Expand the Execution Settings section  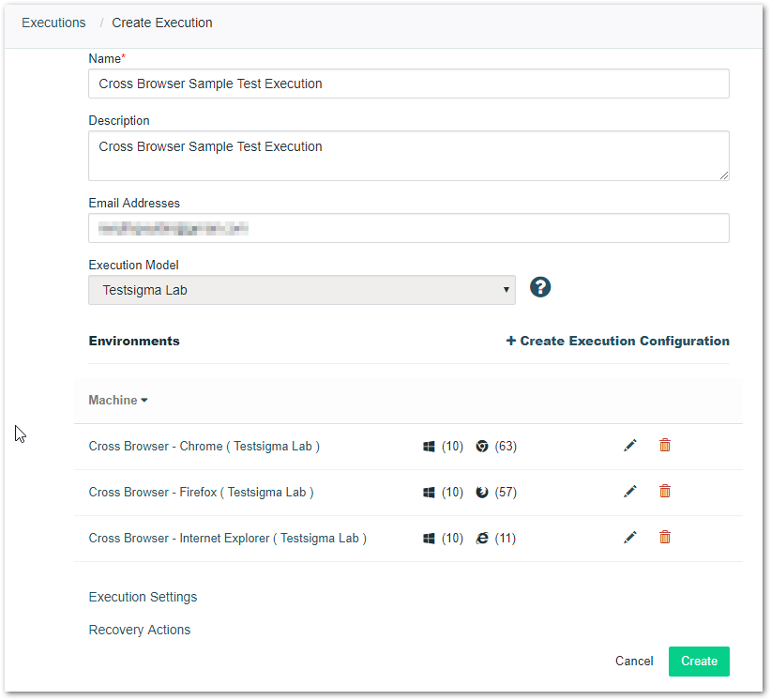click(x=143, y=597)
